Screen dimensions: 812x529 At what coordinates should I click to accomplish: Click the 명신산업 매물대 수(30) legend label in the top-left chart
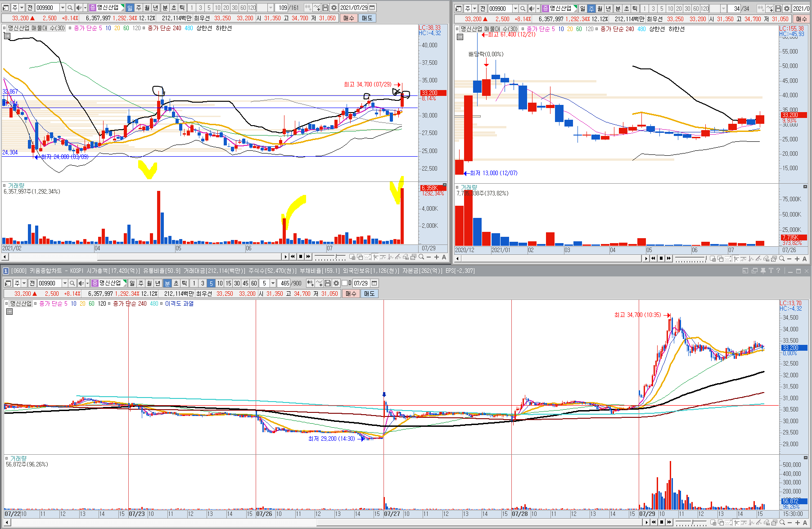coord(36,28)
